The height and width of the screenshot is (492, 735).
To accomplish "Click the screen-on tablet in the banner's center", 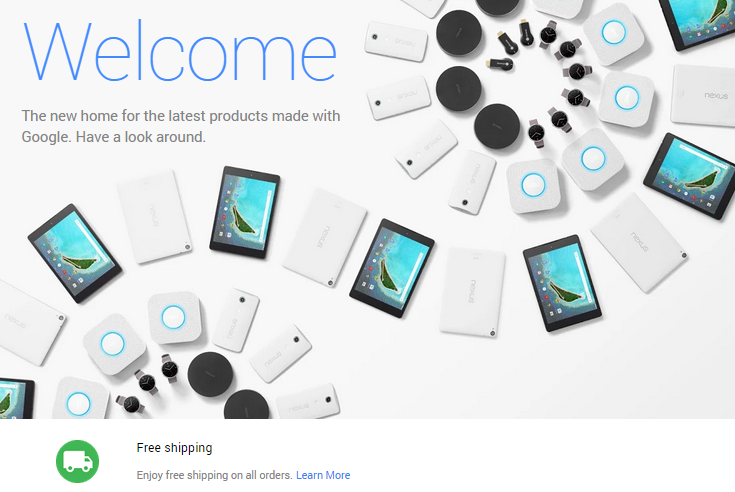I will 392,268.
